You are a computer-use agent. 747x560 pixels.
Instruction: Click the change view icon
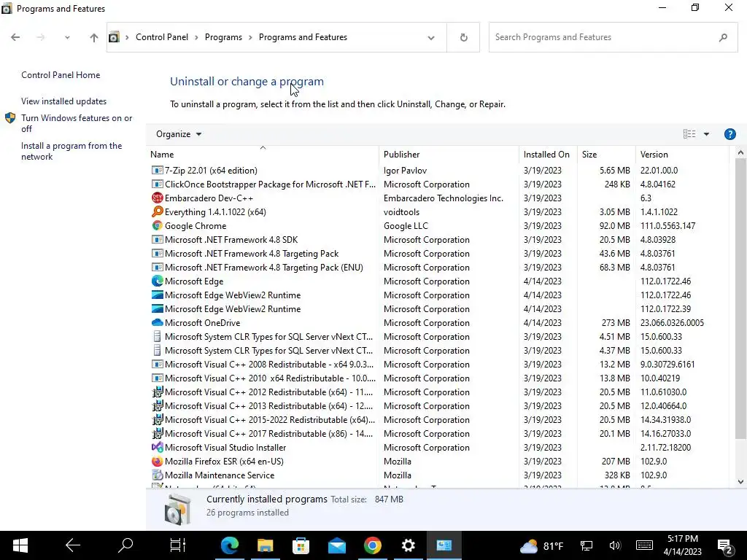(x=689, y=134)
